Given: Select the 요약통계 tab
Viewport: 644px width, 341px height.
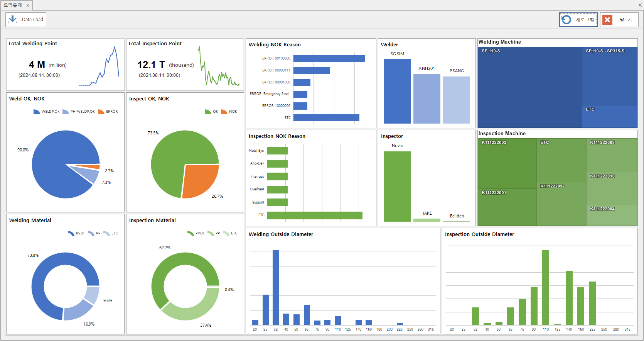Looking at the screenshot, I should pos(13,5).
